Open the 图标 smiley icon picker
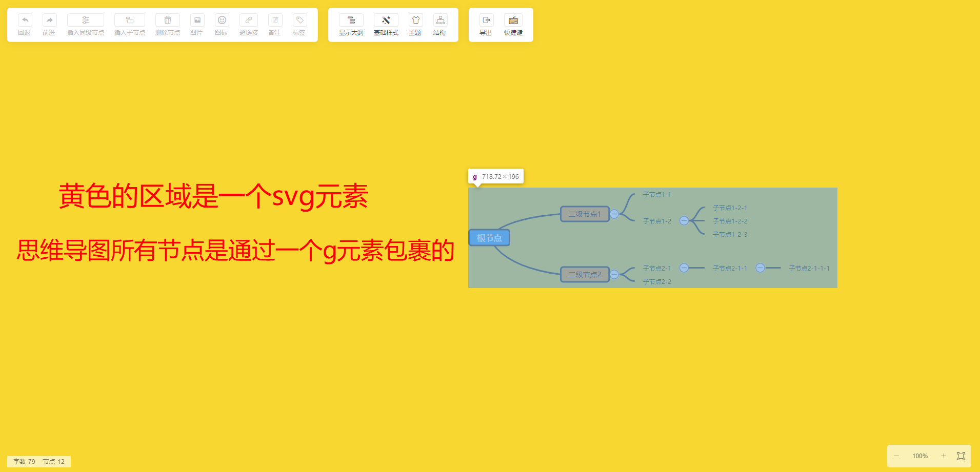This screenshot has width=980, height=472. (222, 20)
